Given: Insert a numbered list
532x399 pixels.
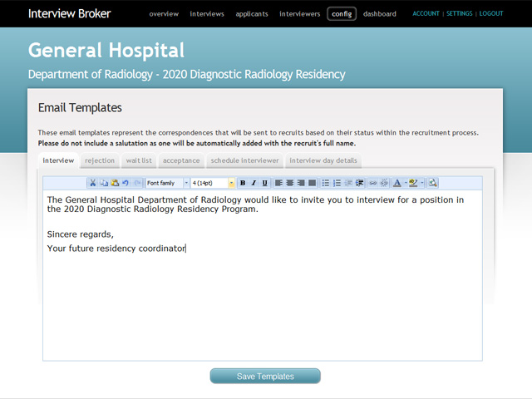Looking at the screenshot, I should click(x=337, y=183).
